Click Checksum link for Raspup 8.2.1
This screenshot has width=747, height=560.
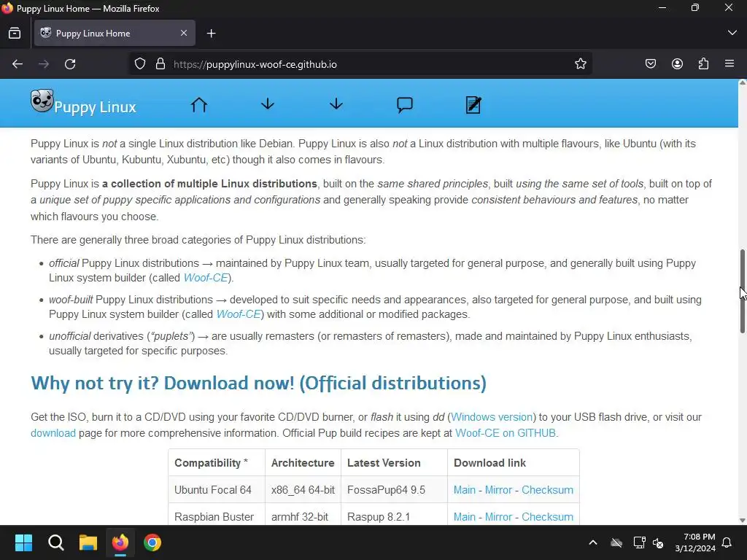click(x=547, y=517)
